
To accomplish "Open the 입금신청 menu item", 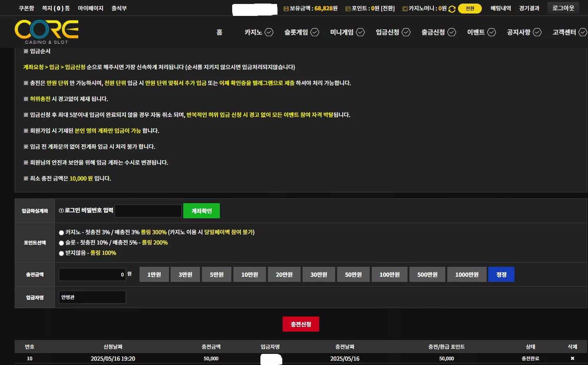I will (x=388, y=32).
